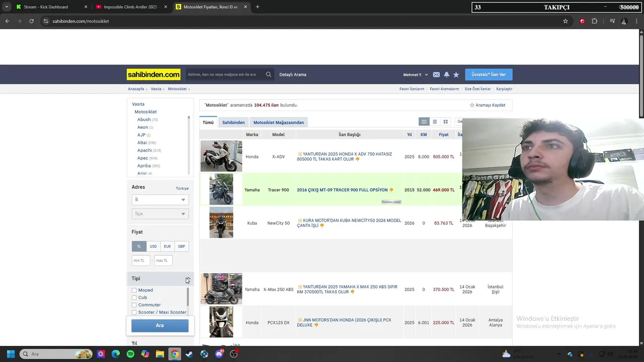
Task: Open the Yamaha Tracer 900 listing title
Action: [342, 190]
